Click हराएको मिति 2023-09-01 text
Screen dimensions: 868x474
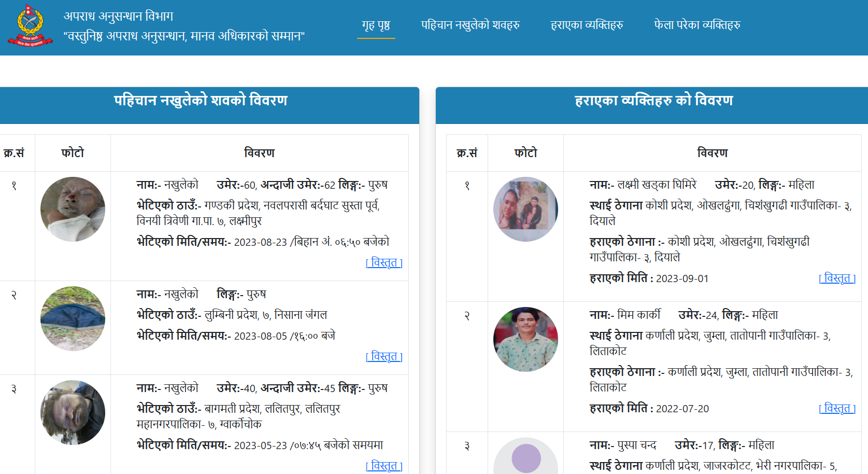click(649, 278)
